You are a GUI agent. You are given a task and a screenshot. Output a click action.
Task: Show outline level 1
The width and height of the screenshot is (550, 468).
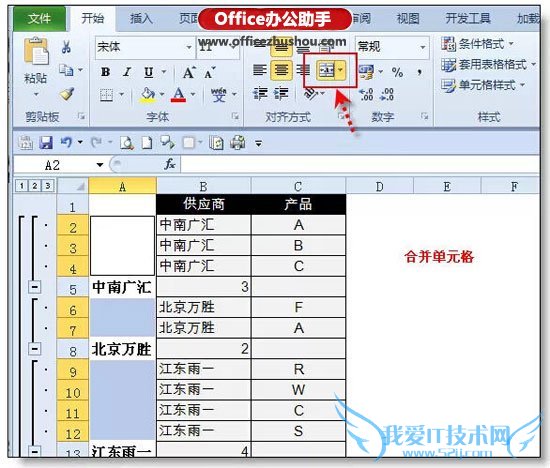[22, 186]
